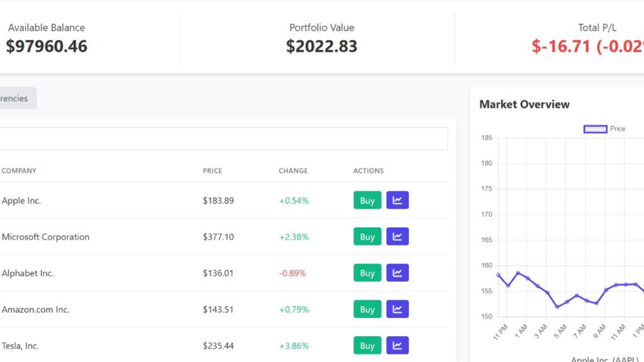Viewport: 644px width, 362px height.
Task: Select the Alphabet Inc. company name
Action: 28,273
